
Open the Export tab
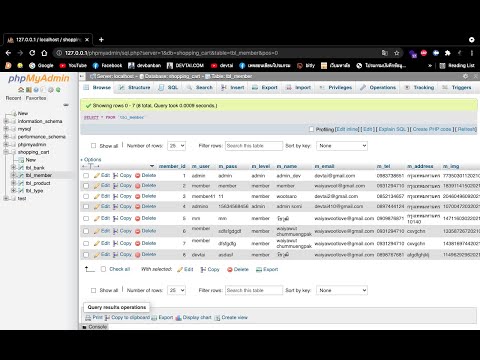tap(265, 87)
